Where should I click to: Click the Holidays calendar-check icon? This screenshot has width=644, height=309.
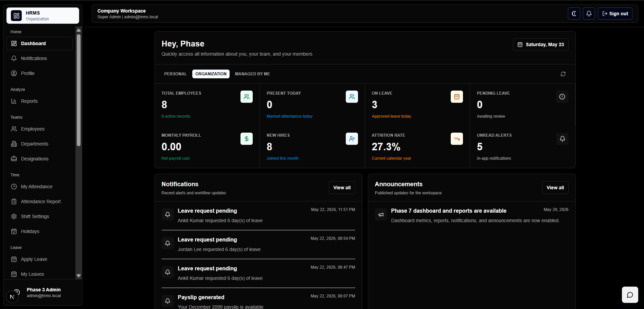(14, 231)
